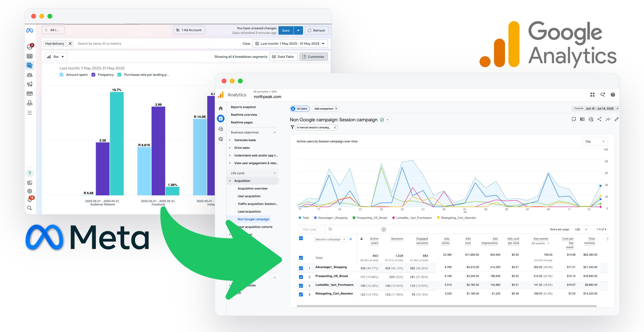Viewport: 644px width, 332px height.
Task: Uncheck Prospecting_US_Broad row checkbox
Action: click(301, 277)
